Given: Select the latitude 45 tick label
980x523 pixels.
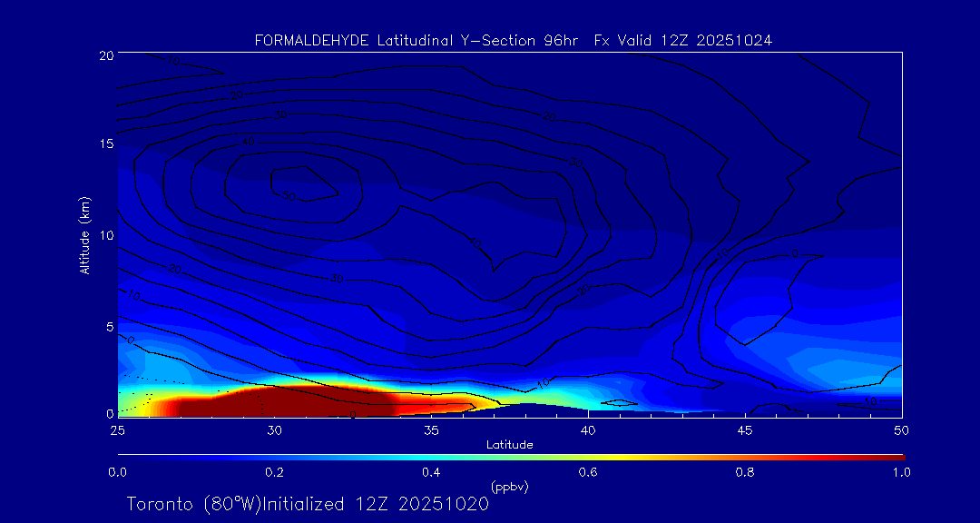Looking at the screenshot, I should click(x=745, y=429).
